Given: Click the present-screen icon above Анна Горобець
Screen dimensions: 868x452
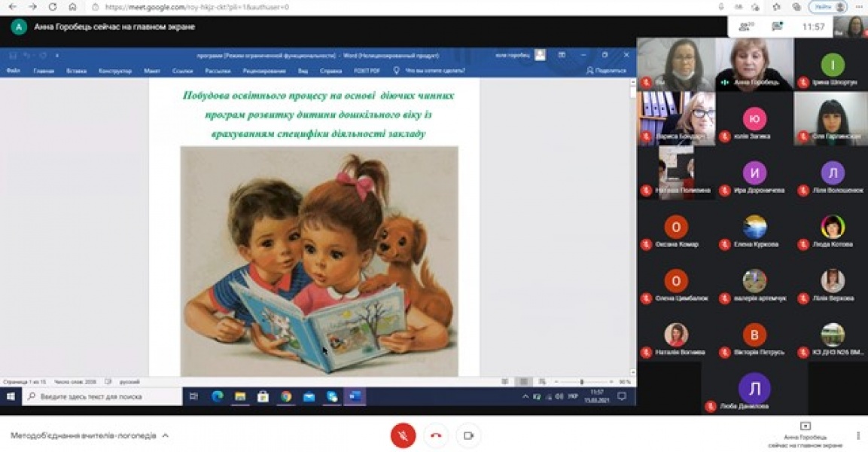Looking at the screenshot, I should tap(805, 426).
